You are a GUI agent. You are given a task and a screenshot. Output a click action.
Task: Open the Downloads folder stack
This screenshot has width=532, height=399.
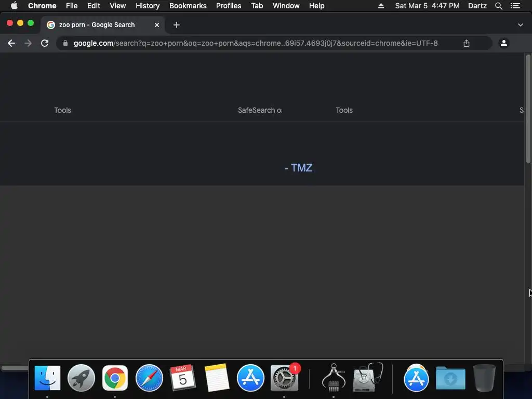point(450,378)
